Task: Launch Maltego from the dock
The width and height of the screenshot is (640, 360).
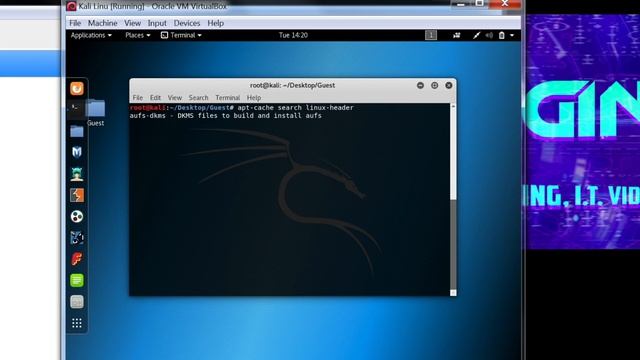Action: pyautogui.click(x=77, y=238)
